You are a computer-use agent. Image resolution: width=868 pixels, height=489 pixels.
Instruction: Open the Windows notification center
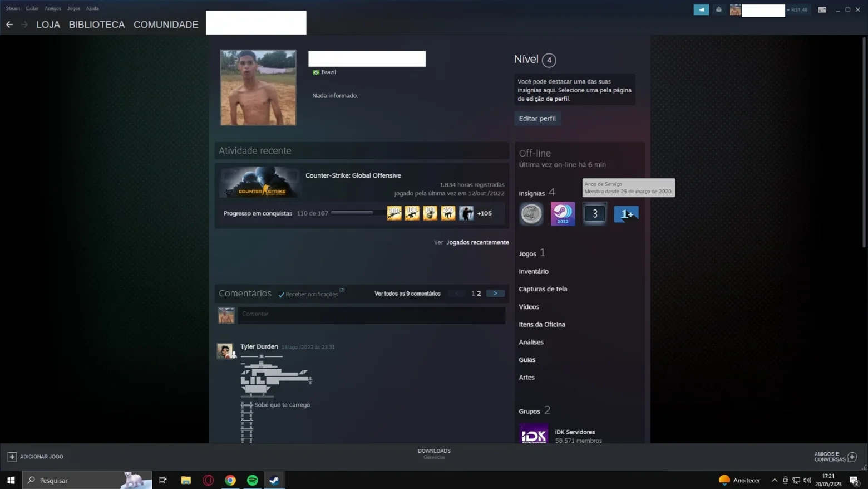(x=854, y=480)
